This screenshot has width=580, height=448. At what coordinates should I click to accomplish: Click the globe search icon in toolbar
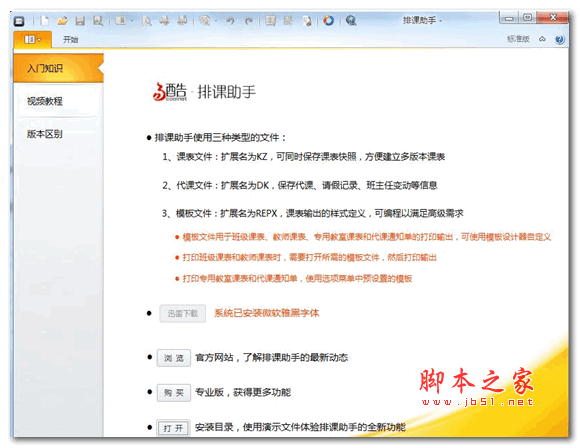(351, 20)
